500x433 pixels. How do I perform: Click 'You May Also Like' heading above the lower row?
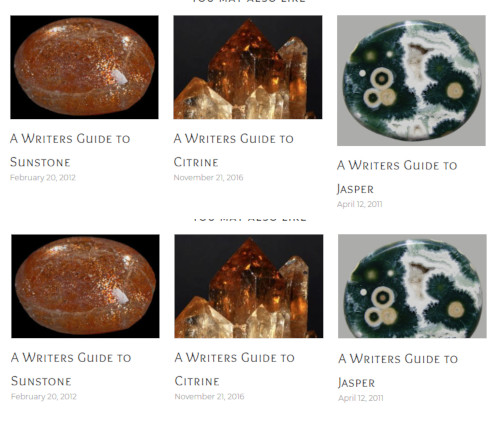point(250,219)
